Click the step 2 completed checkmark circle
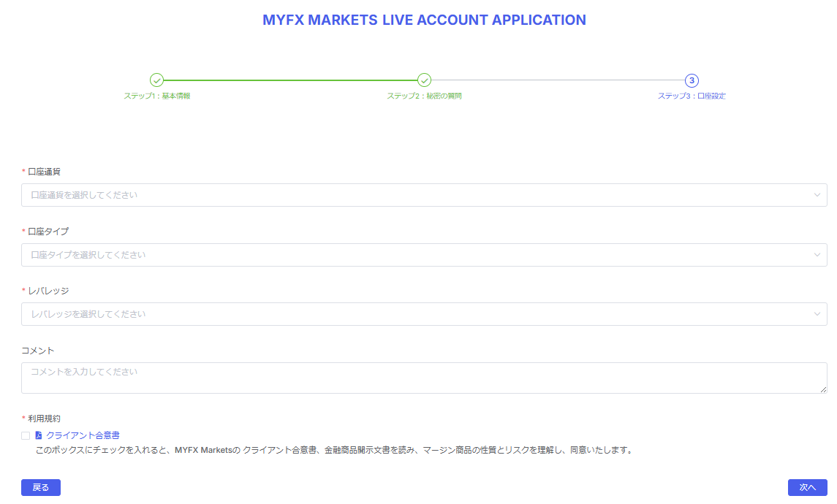 (424, 80)
